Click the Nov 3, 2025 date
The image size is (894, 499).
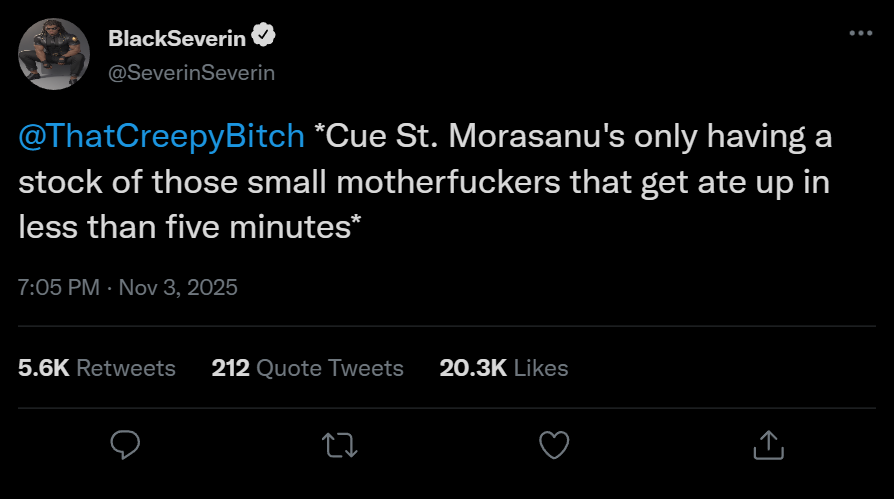tap(178, 288)
